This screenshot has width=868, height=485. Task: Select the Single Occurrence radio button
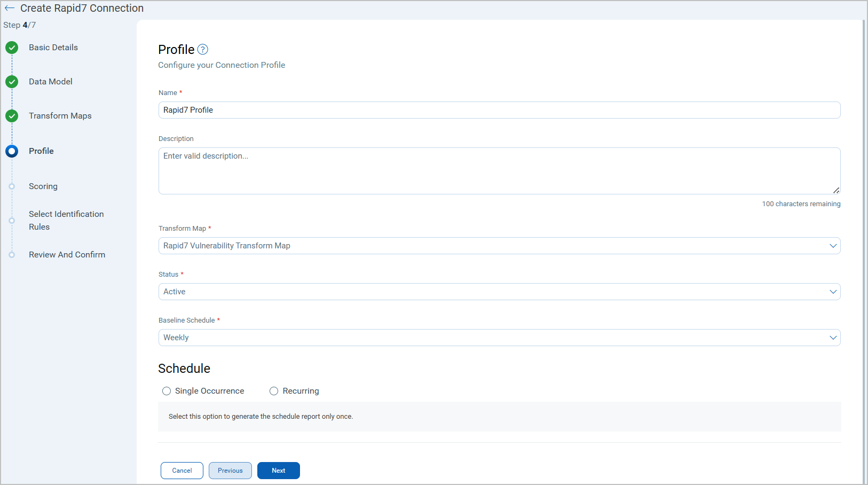point(167,391)
